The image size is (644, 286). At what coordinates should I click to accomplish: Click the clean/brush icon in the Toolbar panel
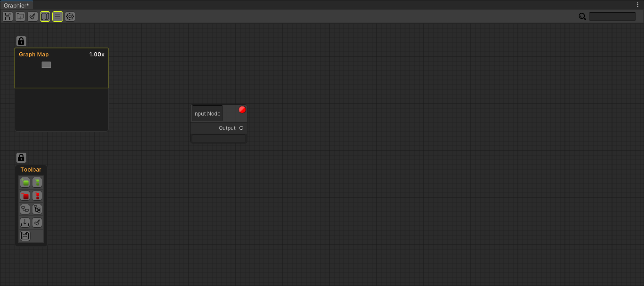37,222
